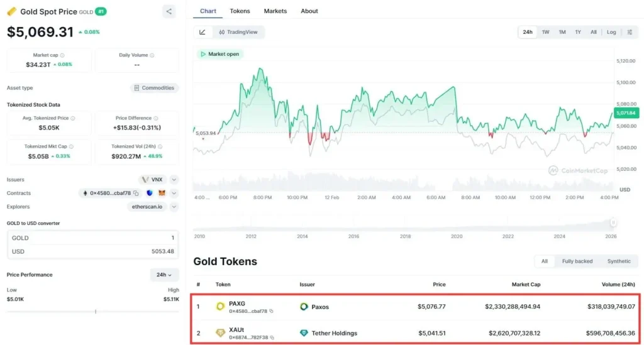This screenshot has height=345, width=644.
Task: Click the share icon beside Gold Spot Price
Action: pyautogui.click(x=169, y=11)
